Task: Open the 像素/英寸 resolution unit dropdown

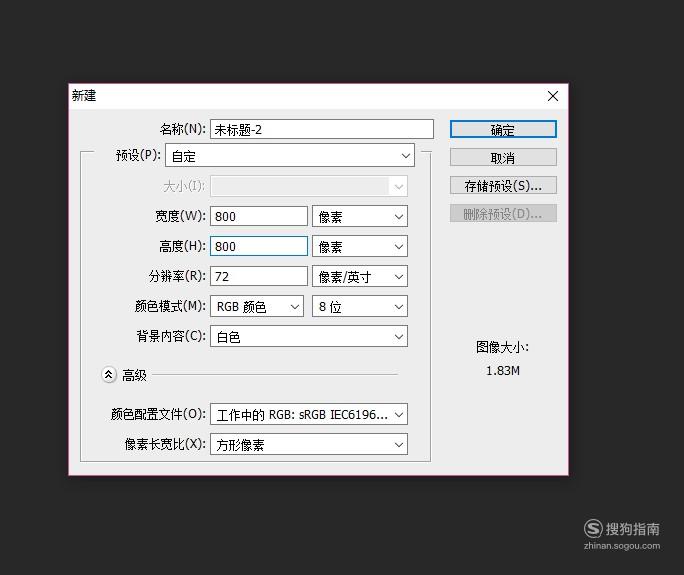Action: click(360, 277)
